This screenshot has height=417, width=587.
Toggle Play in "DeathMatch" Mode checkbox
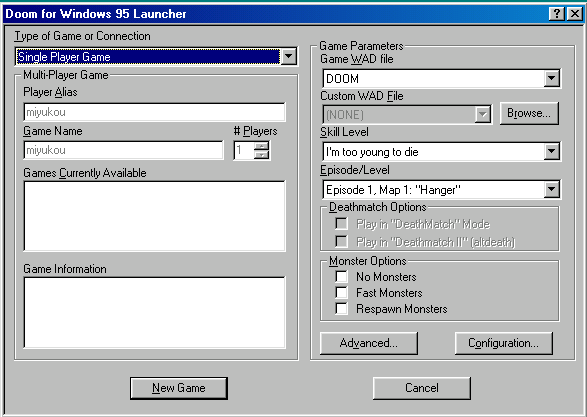(341, 224)
